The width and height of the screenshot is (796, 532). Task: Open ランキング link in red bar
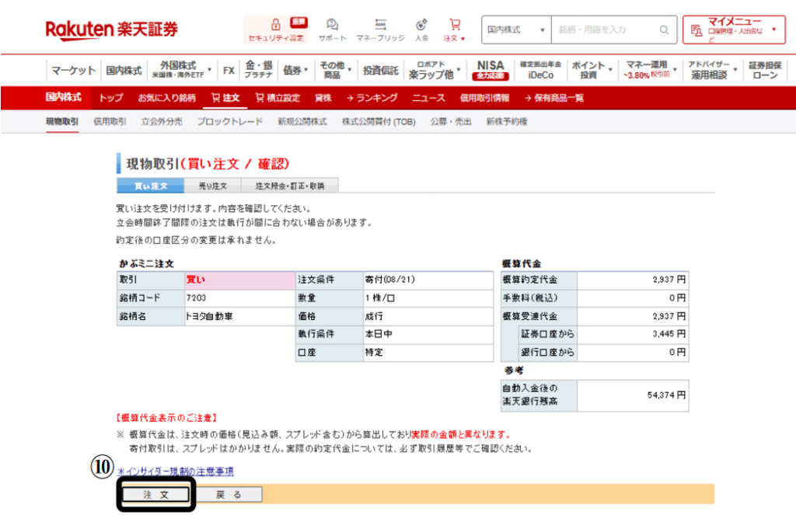point(372,98)
